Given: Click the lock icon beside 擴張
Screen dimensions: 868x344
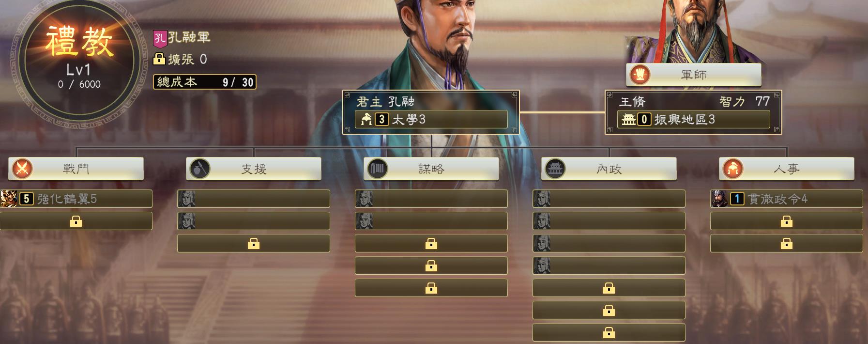Looking at the screenshot, I should click(159, 59).
